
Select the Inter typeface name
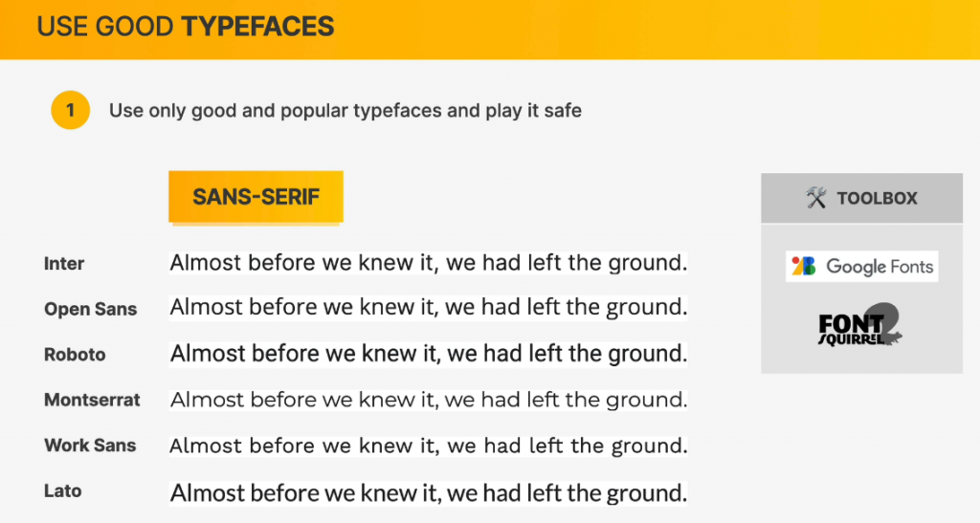pyautogui.click(x=64, y=264)
